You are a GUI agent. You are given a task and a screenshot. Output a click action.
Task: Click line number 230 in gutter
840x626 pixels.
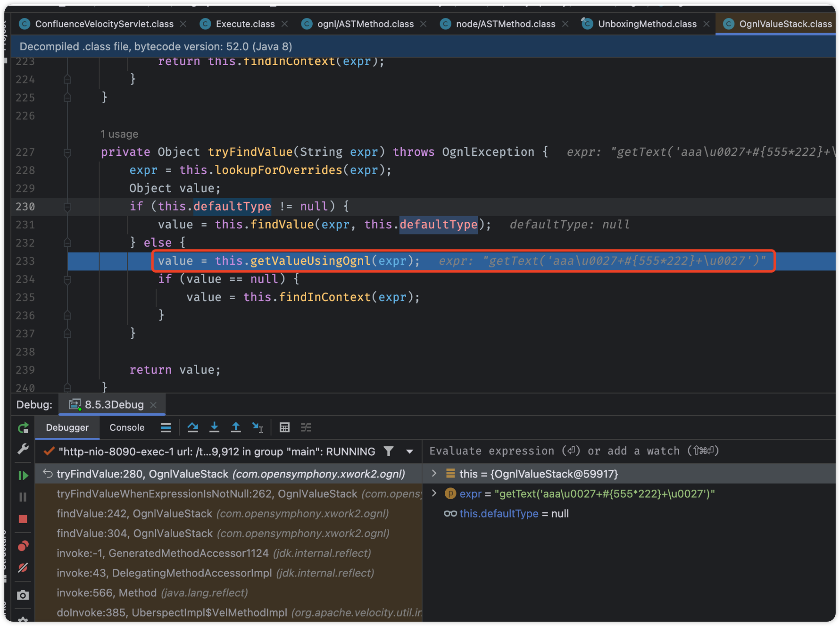(x=25, y=207)
